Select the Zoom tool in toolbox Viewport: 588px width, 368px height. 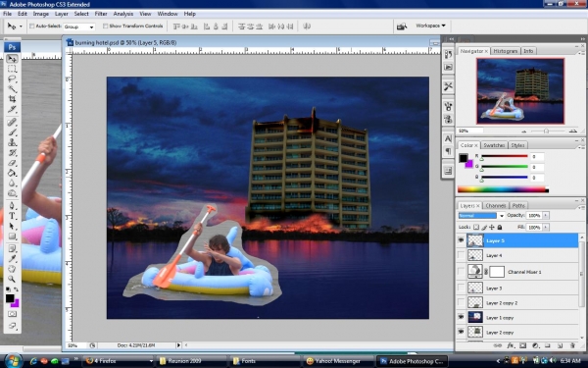tap(12, 279)
